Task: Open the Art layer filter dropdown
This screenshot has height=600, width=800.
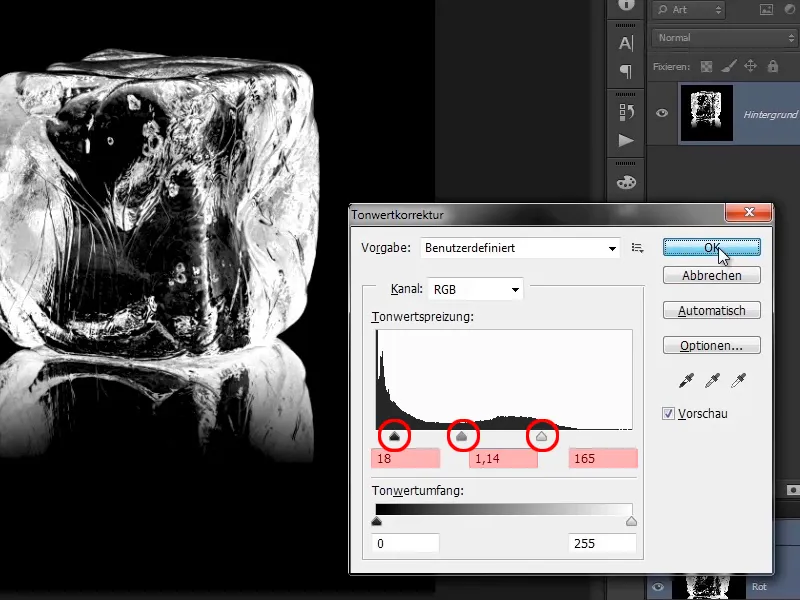Action: pyautogui.click(x=688, y=10)
